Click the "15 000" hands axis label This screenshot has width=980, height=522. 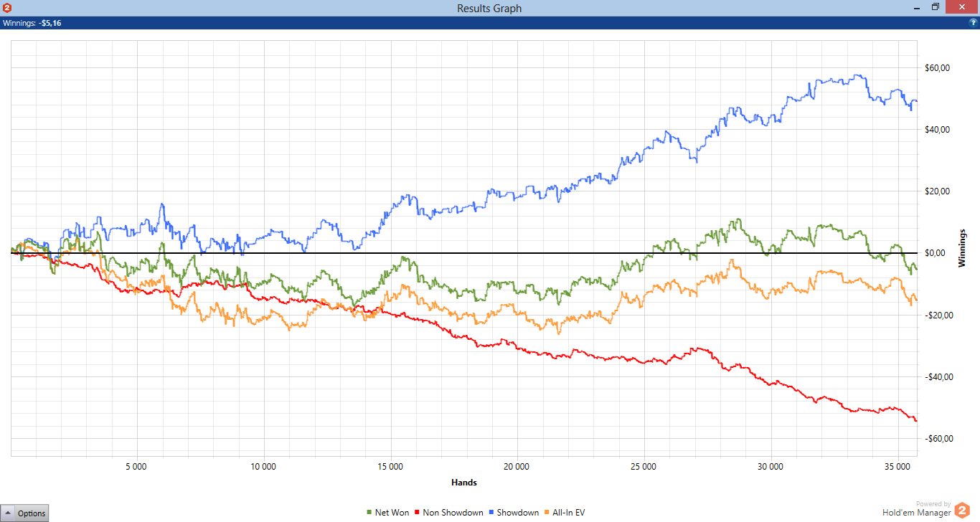[x=390, y=466]
